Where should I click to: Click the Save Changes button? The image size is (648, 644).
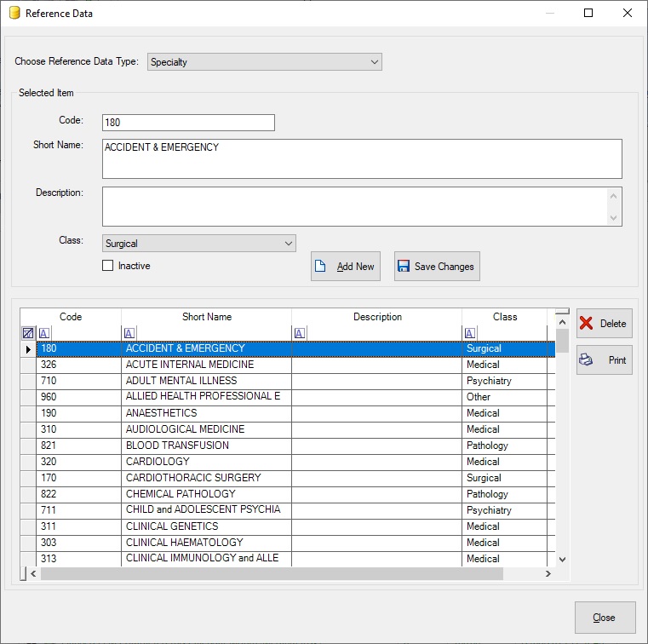pos(437,266)
